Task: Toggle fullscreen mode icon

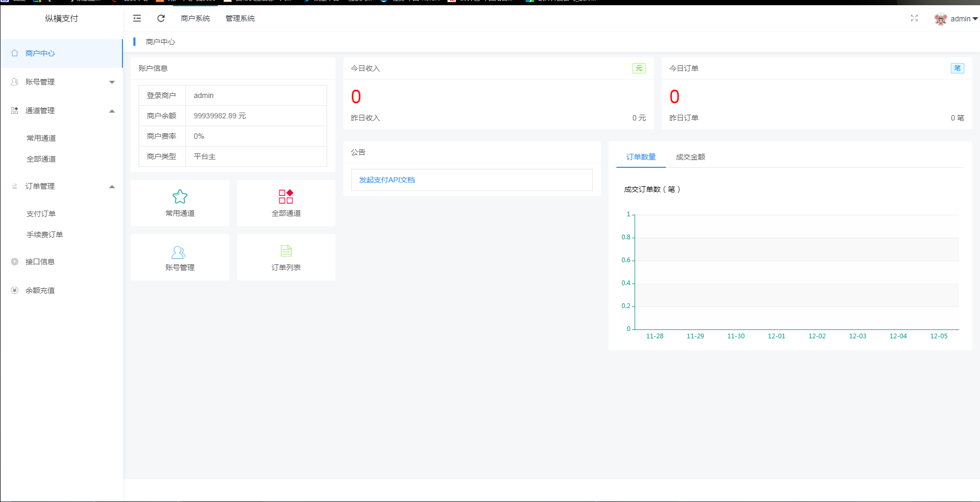Action: point(914,18)
